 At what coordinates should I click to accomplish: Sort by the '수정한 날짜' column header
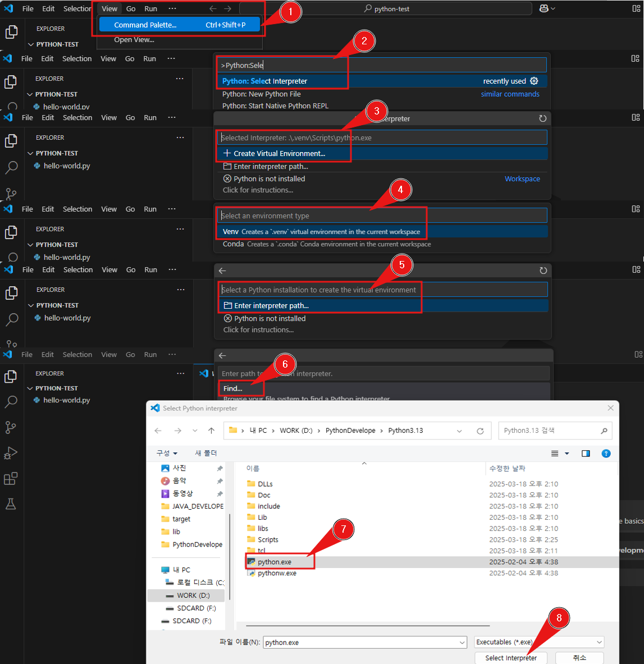(507, 468)
